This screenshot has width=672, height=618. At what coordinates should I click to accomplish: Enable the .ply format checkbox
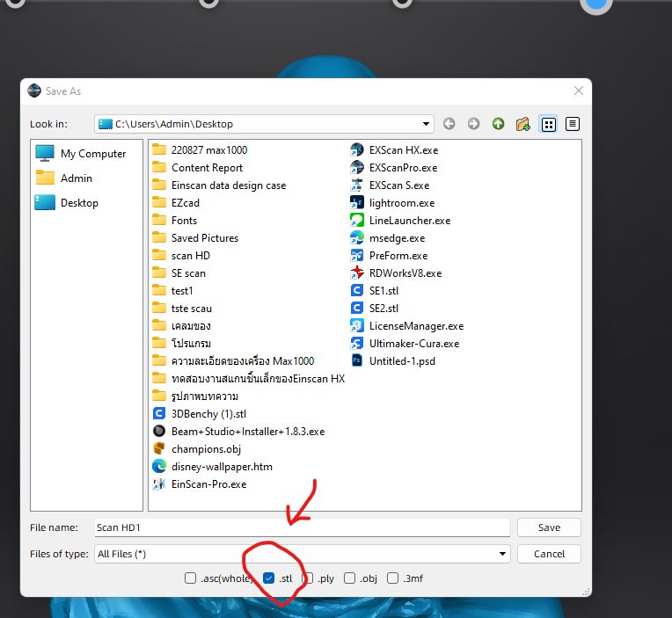click(x=308, y=578)
